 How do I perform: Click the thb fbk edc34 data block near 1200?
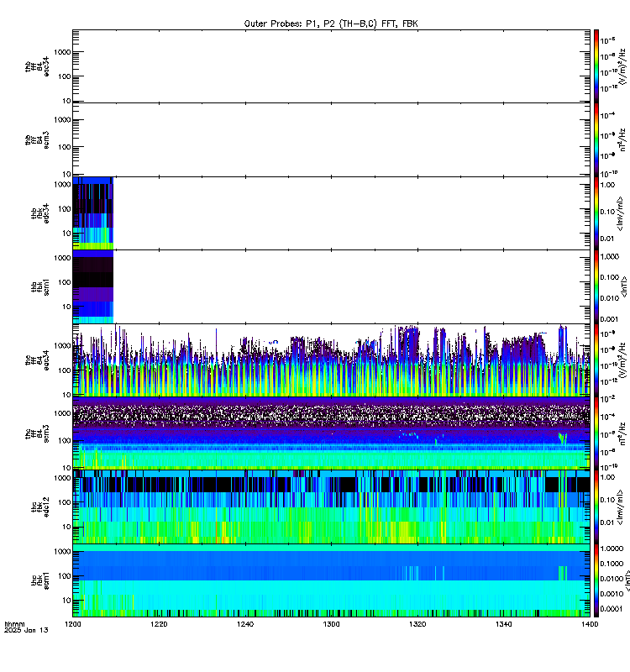[x=93, y=213]
